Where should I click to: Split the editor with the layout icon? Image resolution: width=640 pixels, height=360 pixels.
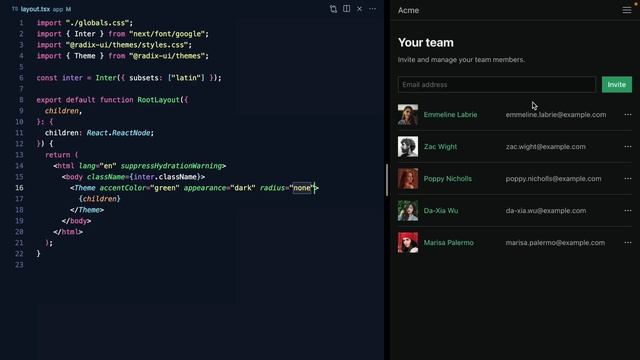tap(347, 9)
